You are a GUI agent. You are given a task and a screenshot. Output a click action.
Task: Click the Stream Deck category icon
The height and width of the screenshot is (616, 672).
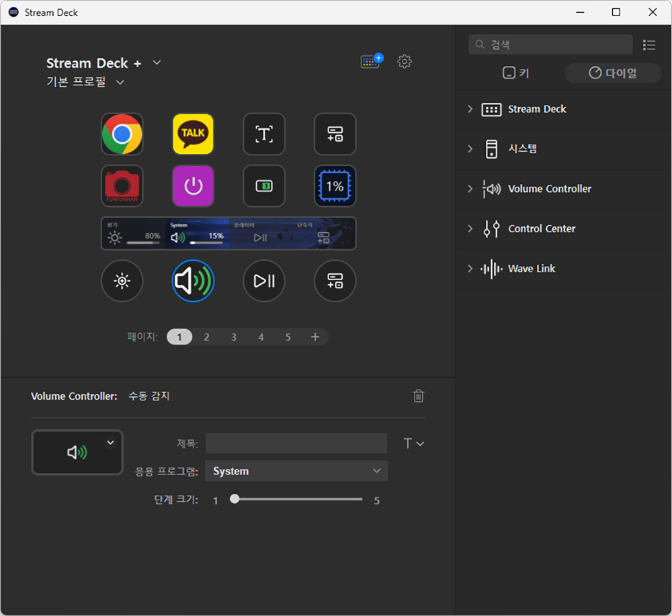click(x=492, y=109)
